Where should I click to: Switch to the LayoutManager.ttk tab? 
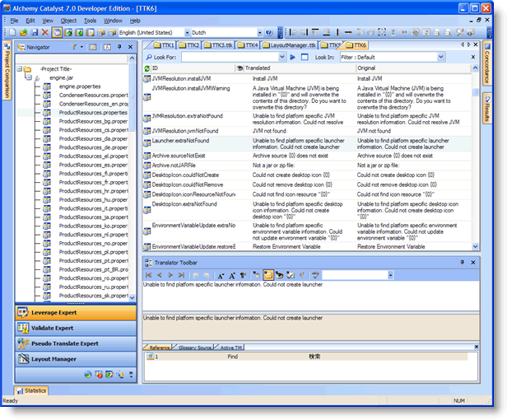pos(290,45)
